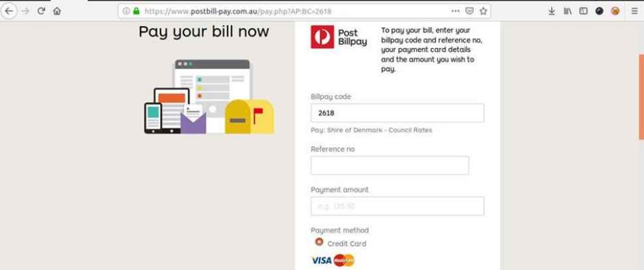The height and width of the screenshot is (270, 644).
Task: Click the browser back arrow button
Action: 9,11
